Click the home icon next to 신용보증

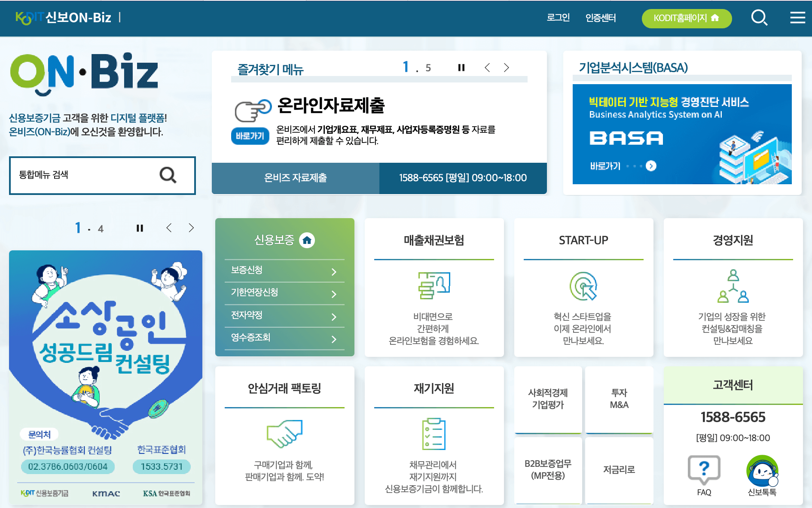[x=307, y=240]
